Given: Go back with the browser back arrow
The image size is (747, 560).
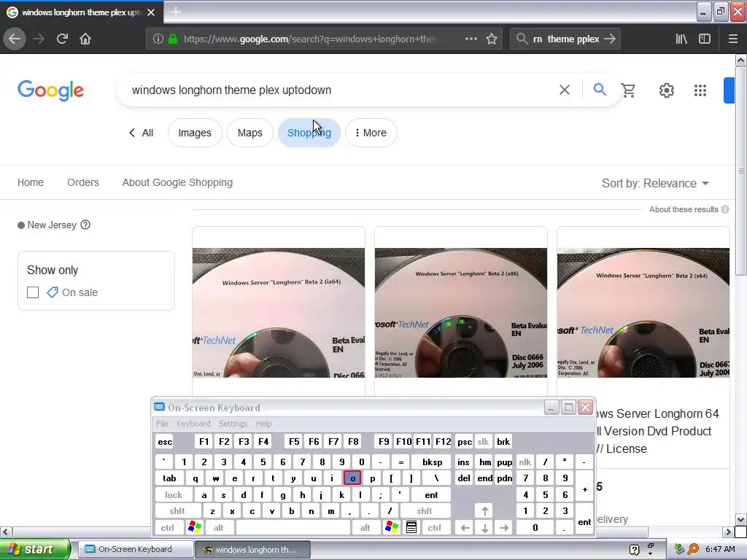Looking at the screenshot, I should pyautogui.click(x=15, y=39).
